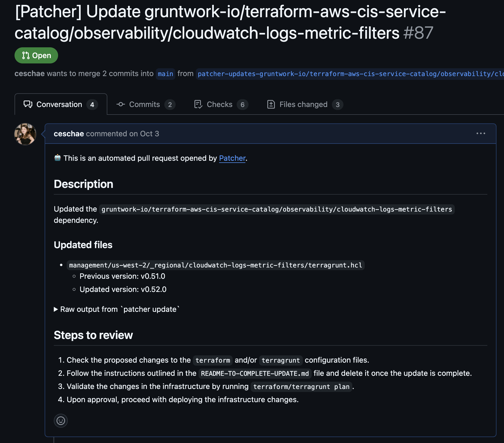Click the dependency module path code in Description
The image size is (504, 443).
pyautogui.click(x=277, y=209)
